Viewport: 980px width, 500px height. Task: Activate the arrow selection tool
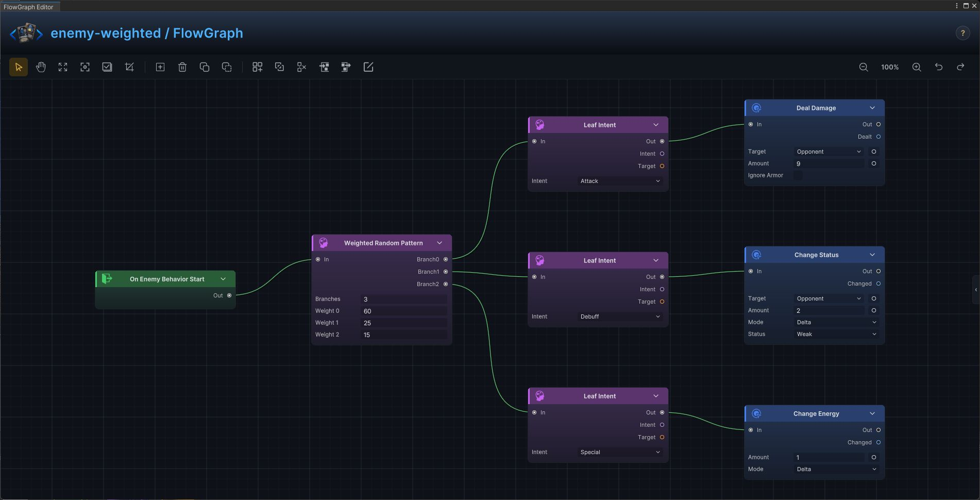click(x=19, y=67)
